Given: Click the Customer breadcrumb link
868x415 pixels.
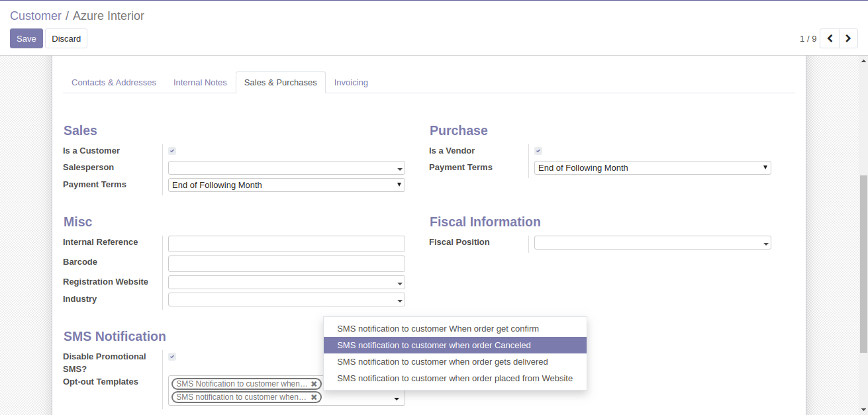Looking at the screenshot, I should [x=36, y=16].
